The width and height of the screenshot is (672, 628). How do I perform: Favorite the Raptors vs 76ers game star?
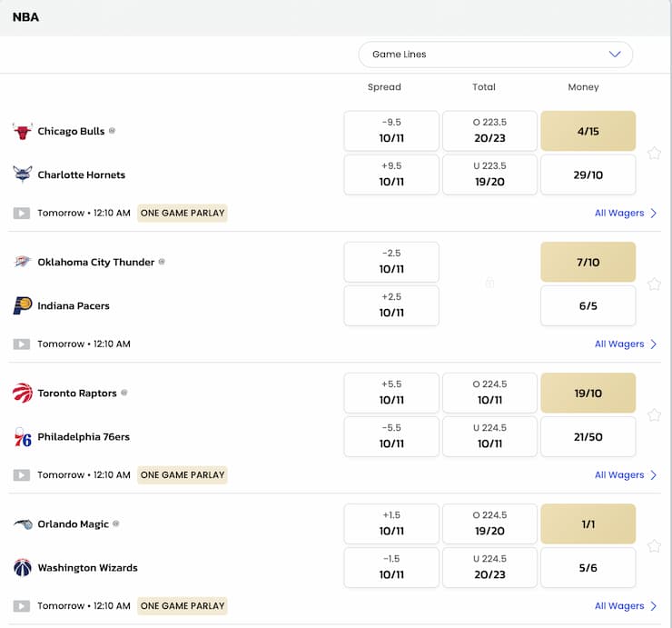point(654,414)
